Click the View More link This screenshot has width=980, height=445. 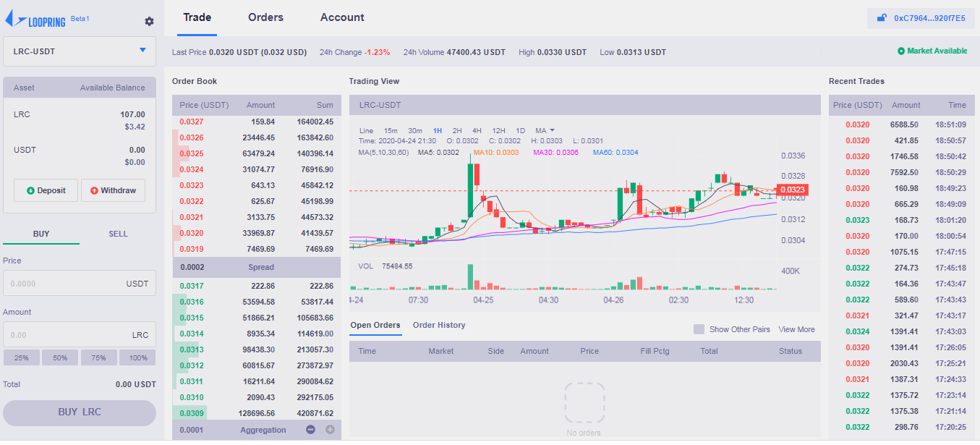[796, 329]
